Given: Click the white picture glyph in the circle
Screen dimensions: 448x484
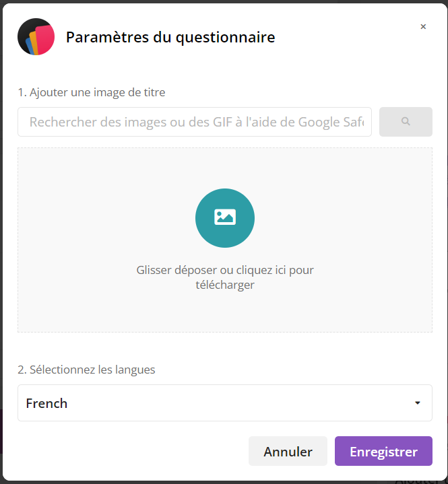Looking at the screenshot, I should [x=225, y=217].
